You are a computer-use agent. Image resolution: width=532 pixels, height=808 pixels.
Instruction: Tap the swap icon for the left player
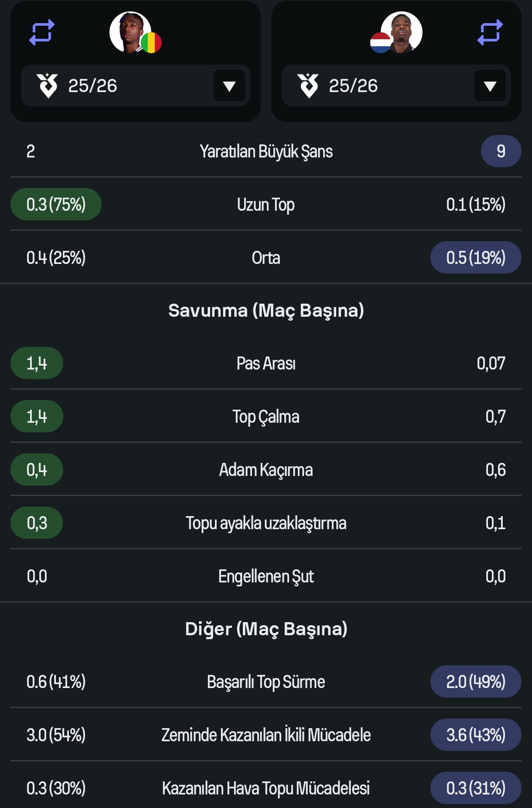point(42,32)
